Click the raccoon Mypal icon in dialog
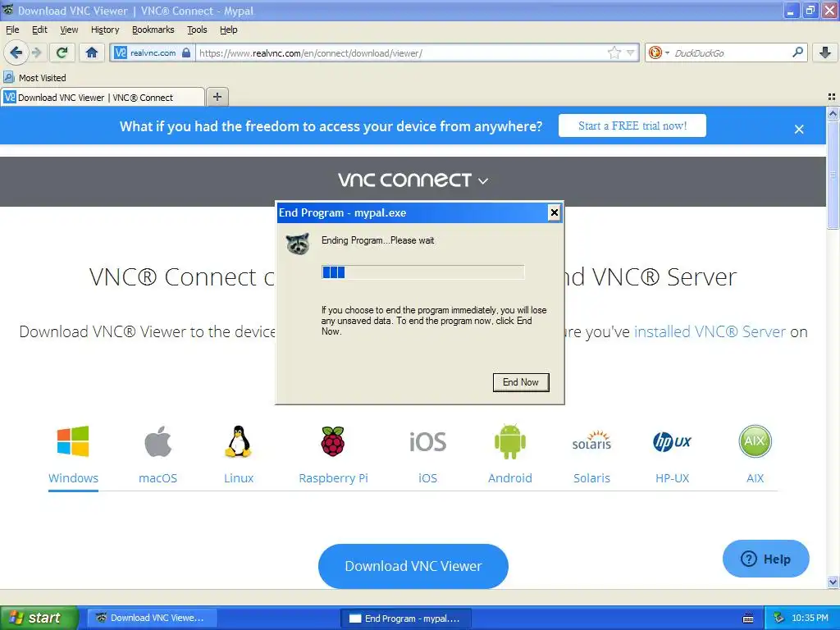 coord(298,243)
